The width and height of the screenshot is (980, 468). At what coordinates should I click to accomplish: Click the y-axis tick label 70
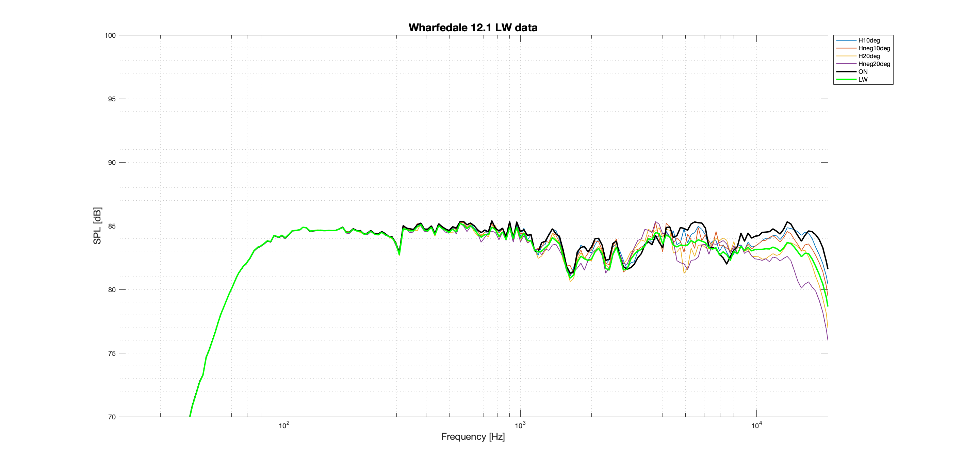(x=112, y=417)
